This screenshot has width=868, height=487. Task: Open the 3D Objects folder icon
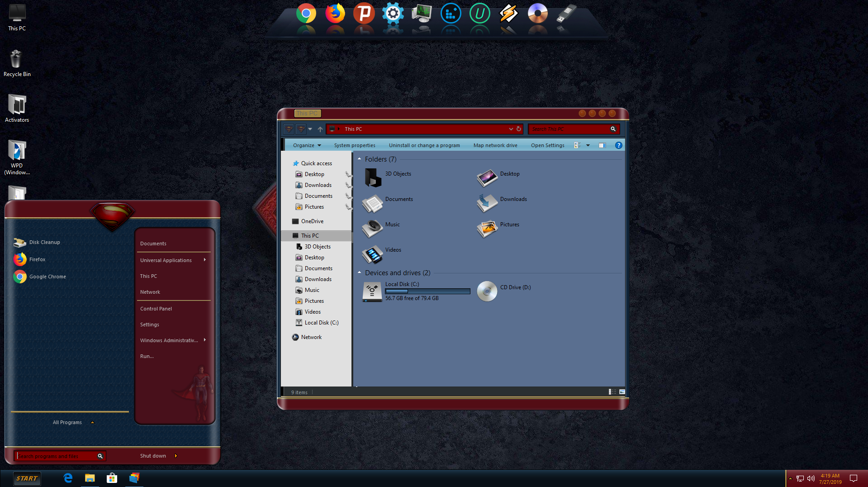(373, 177)
